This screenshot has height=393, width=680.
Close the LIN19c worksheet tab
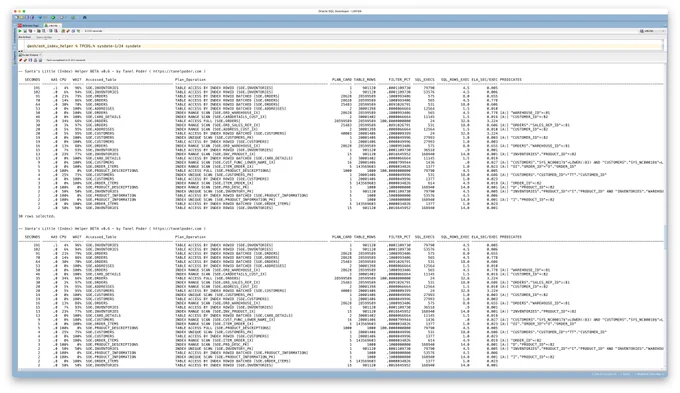coord(59,26)
